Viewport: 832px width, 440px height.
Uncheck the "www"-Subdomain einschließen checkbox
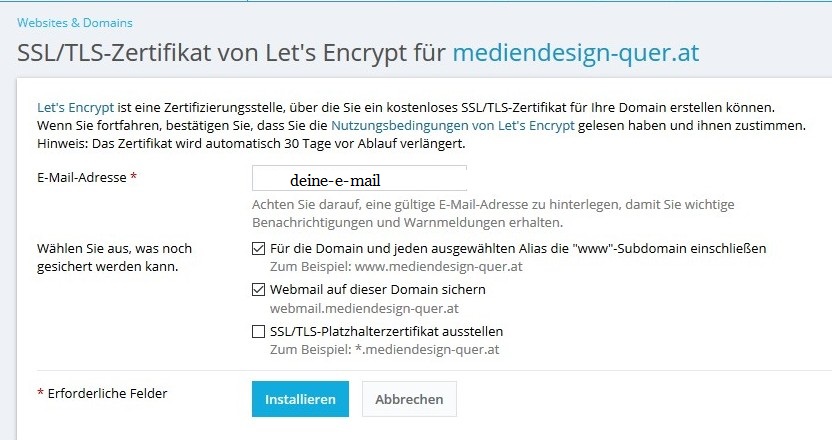[260, 248]
